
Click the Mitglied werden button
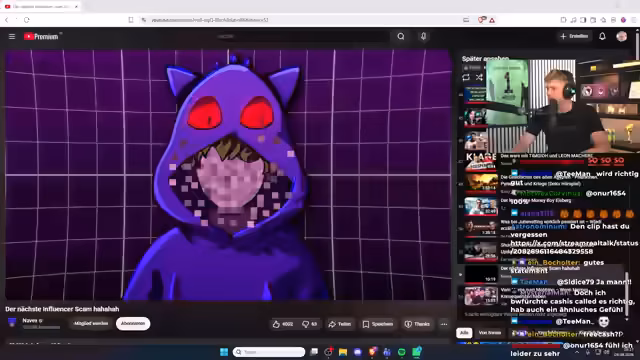[x=91, y=323]
